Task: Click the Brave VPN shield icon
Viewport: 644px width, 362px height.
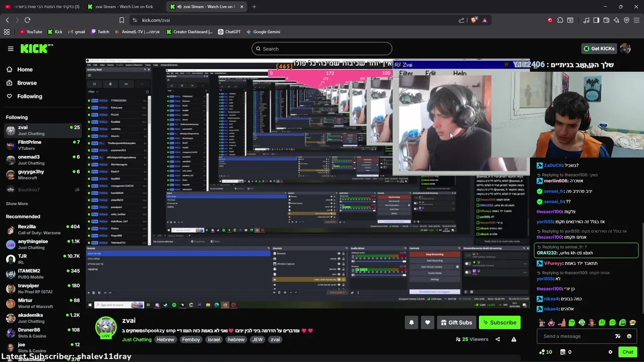Action: pyautogui.click(x=626, y=20)
